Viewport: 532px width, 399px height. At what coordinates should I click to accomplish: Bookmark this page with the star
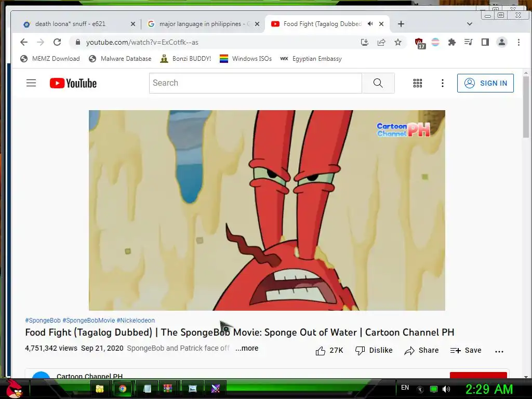pos(398,43)
